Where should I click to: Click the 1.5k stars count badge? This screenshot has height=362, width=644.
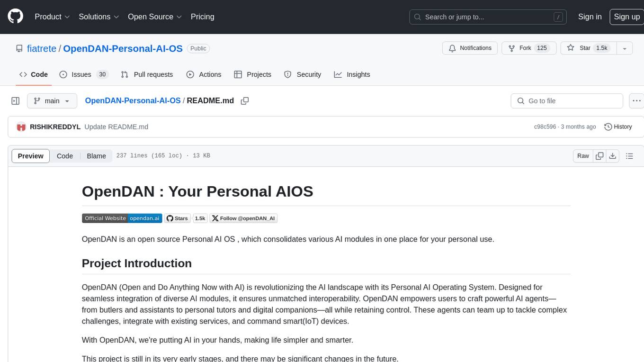[x=200, y=218]
